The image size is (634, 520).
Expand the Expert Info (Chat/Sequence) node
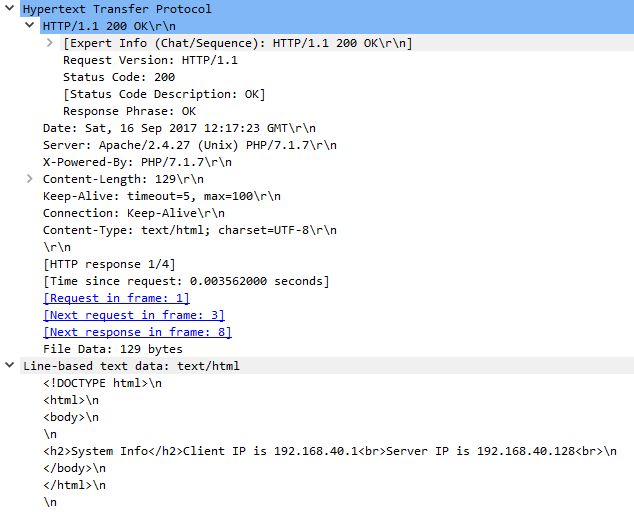(49, 42)
